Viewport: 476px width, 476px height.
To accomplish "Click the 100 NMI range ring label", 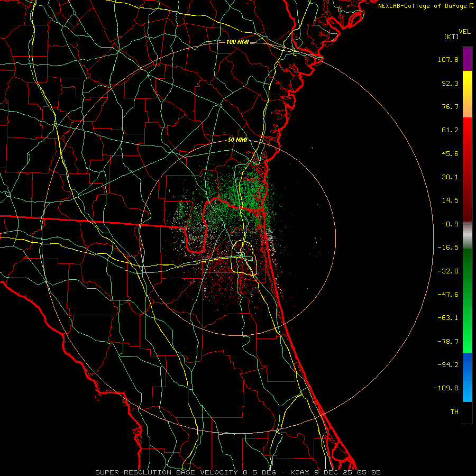I will tap(237, 42).
